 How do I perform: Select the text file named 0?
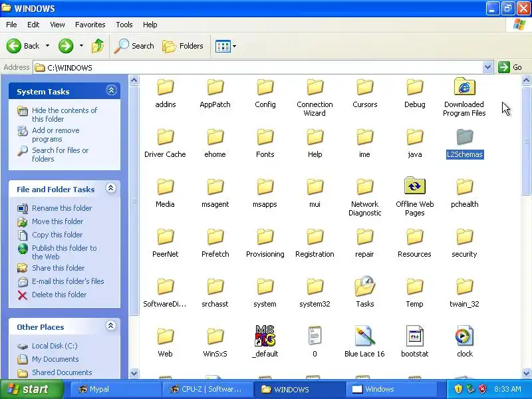pyautogui.click(x=315, y=341)
